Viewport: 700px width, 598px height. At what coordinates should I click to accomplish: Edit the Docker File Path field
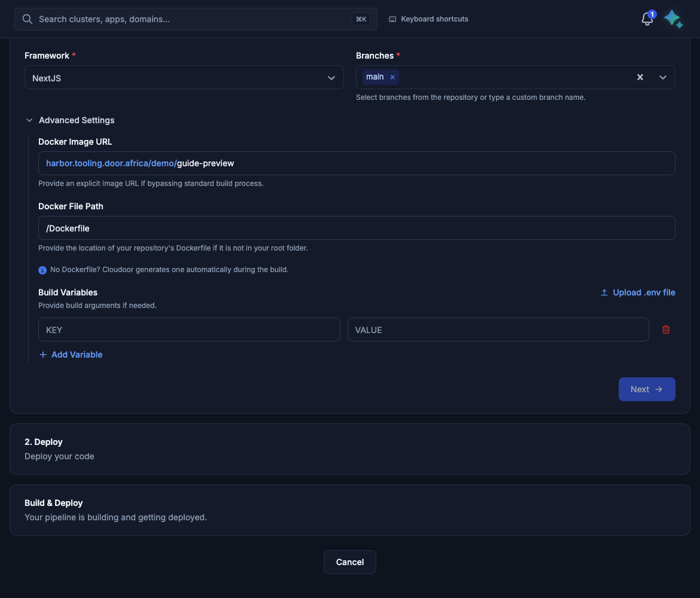pos(357,228)
